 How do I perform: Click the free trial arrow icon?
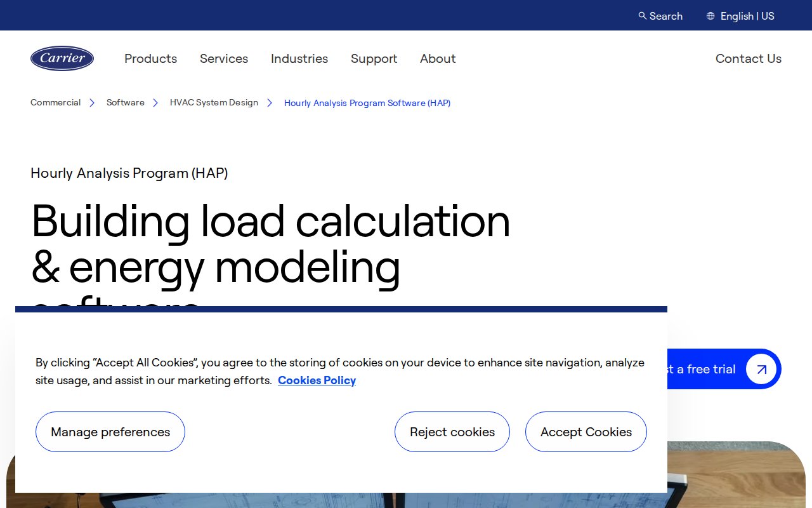761,369
